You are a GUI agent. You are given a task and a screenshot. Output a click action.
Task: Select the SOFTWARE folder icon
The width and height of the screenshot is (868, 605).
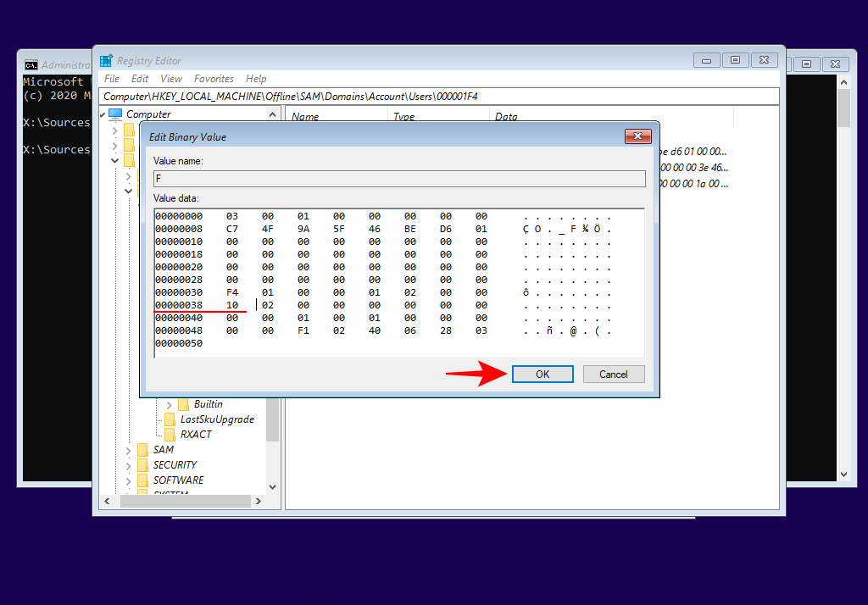(142, 480)
